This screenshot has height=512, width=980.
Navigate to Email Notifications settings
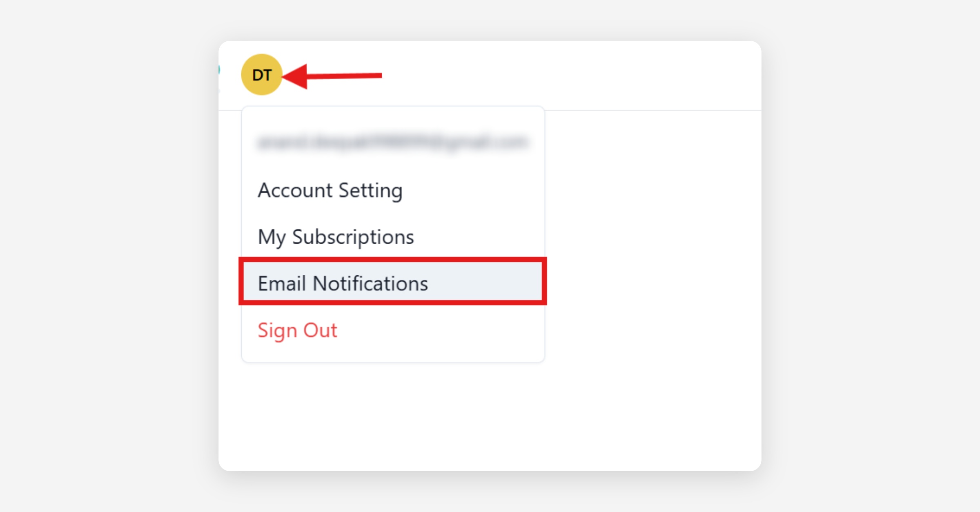pyautogui.click(x=343, y=283)
